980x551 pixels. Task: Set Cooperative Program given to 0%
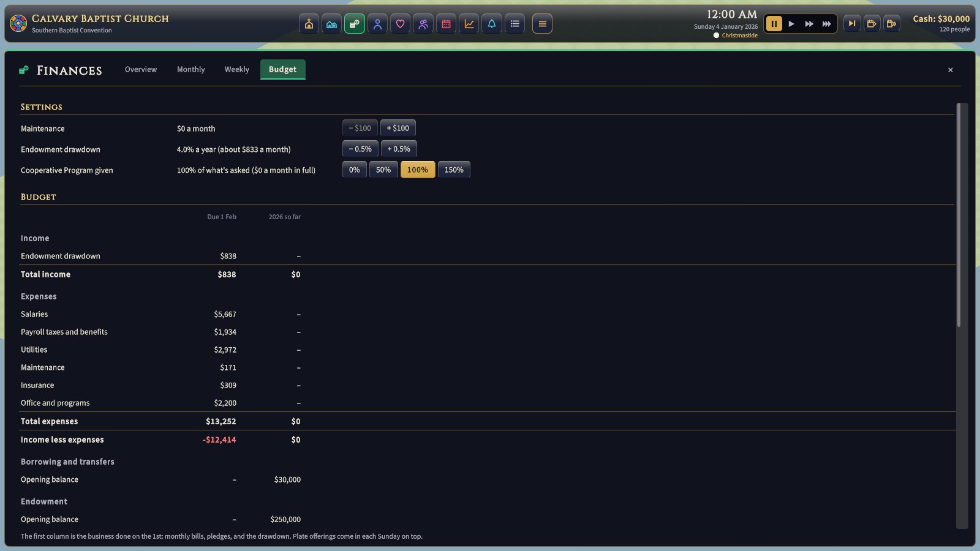click(355, 170)
